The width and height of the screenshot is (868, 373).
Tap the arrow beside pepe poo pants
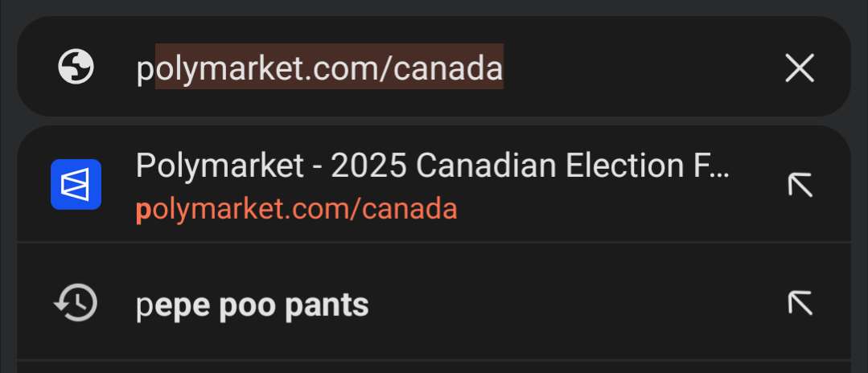click(800, 303)
